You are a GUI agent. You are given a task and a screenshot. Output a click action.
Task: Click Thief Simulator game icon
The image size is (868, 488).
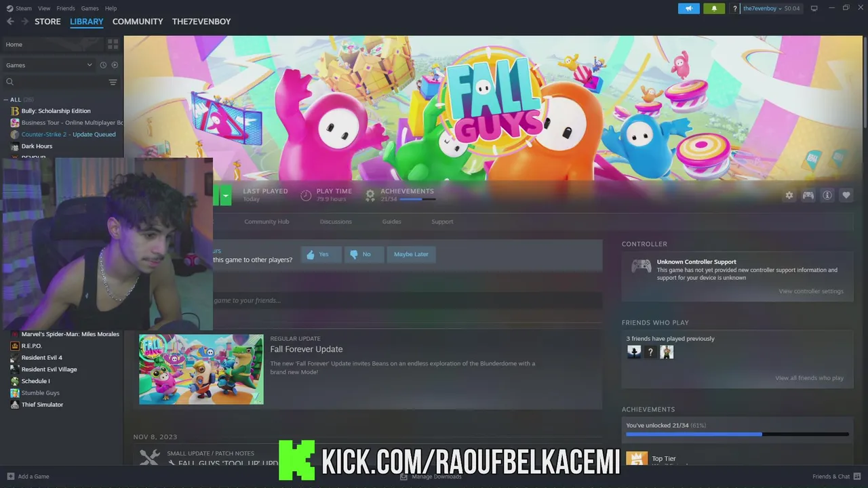pos(15,405)
